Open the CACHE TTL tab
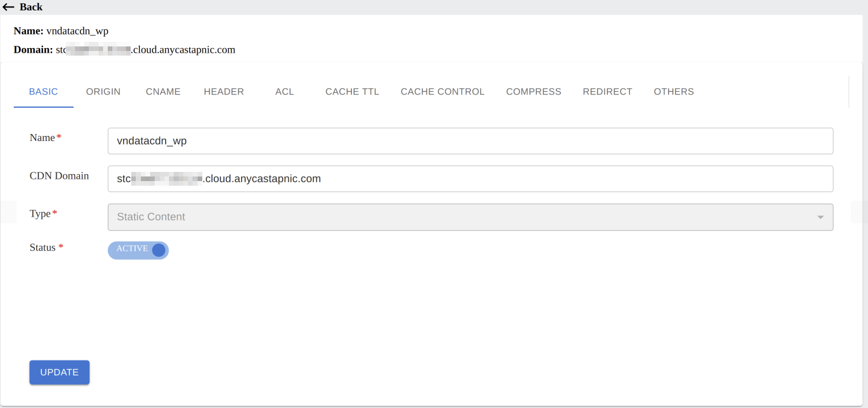The height and width of the screenshot is (408, 868). (352, 92)
